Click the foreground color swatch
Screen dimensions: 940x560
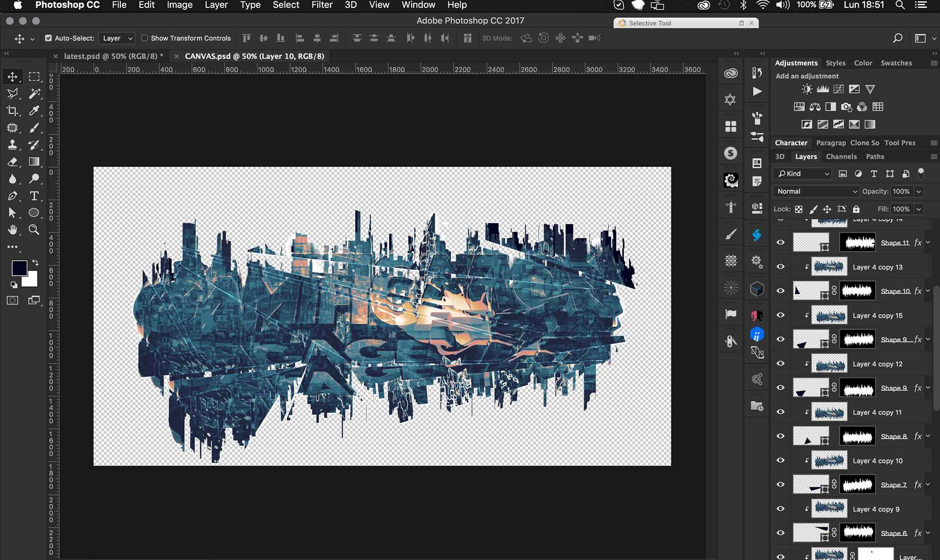[x=19, y=268]
